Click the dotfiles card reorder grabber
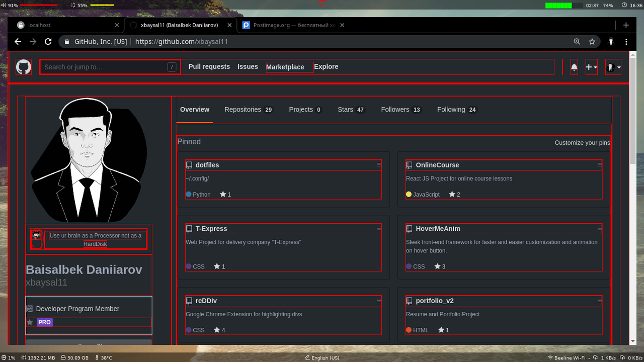 [379, 165]
